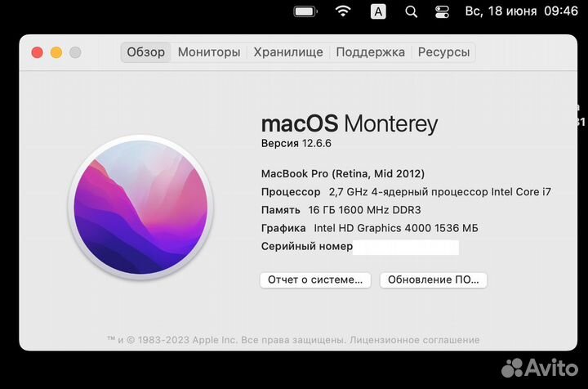Open Spotlight search magnifier icon
This screenshot has width=588, height=389.
click(411, 12)
